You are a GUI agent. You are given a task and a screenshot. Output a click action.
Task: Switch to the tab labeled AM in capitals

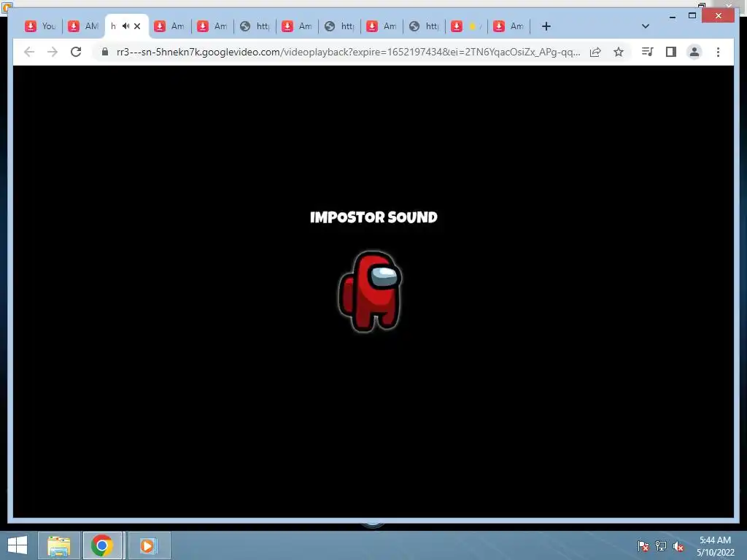click(x=83, y=26)
